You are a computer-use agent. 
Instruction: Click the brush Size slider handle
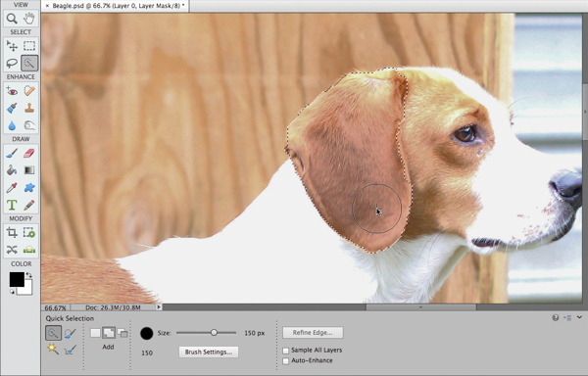click(214, 333)
